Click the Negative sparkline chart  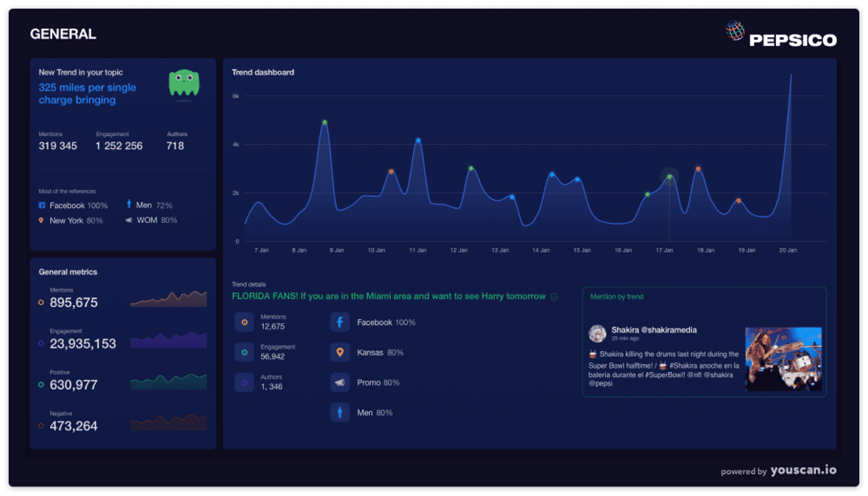[168, 422]
